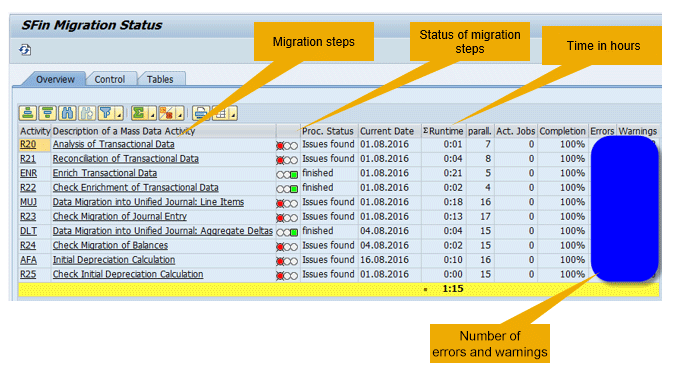Open activity link MUJ
Image resolution: width=676 pixels, height=367 pixels.
tap(28, 202)
